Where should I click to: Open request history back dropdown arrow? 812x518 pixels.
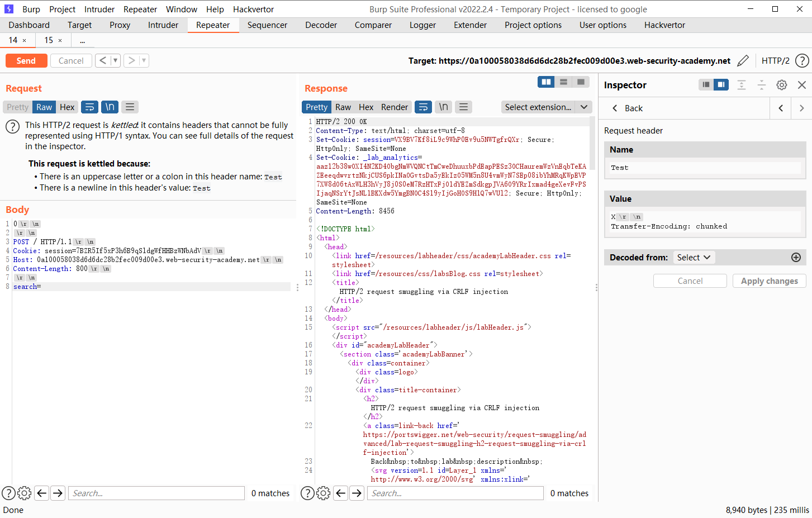point(116,60)
